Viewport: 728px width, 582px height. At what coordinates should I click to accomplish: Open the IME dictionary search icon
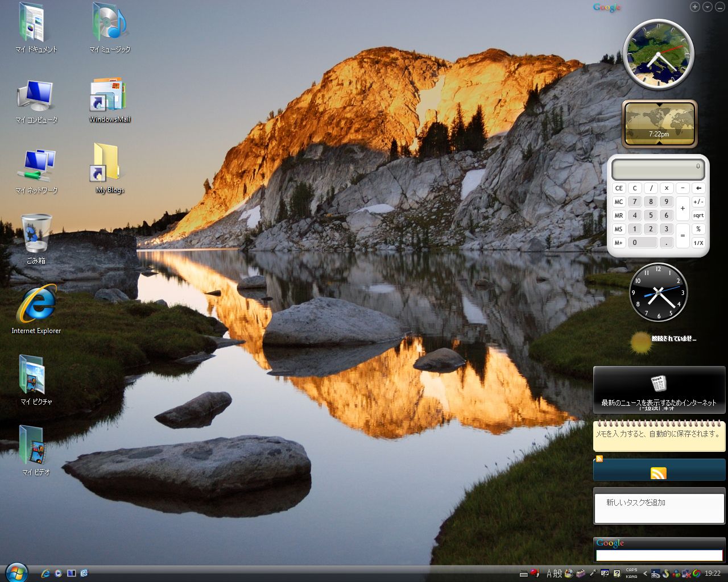(569, 573)
